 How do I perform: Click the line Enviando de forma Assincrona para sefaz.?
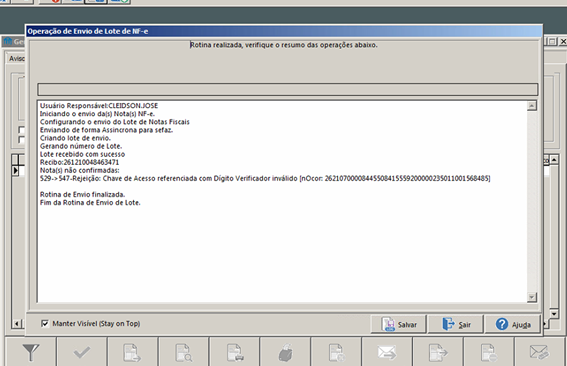[106, 130]
